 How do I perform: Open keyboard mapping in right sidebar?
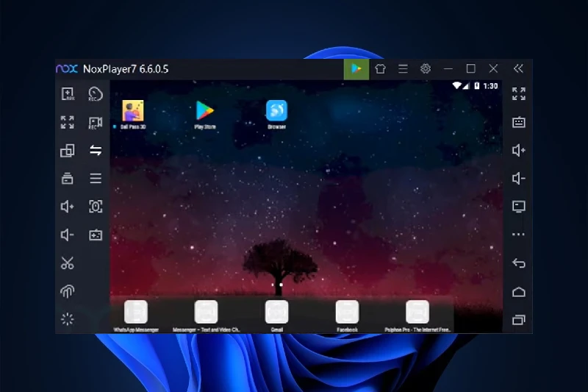click(x=519, y=123)
